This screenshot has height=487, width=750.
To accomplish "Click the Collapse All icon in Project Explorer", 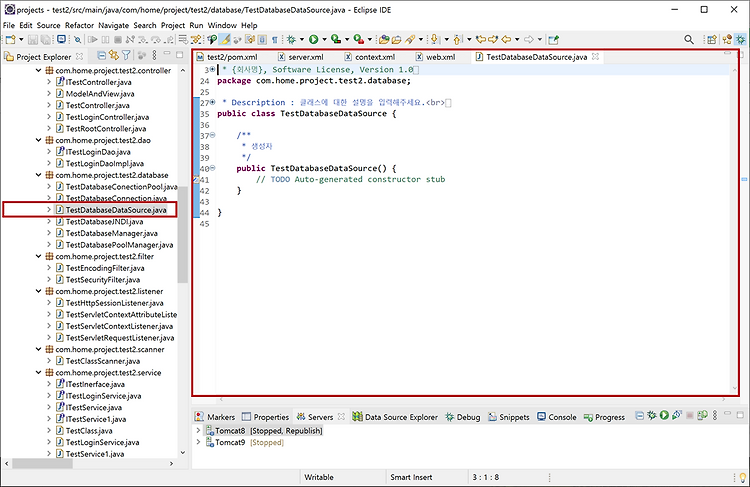I will pos(101,55).
